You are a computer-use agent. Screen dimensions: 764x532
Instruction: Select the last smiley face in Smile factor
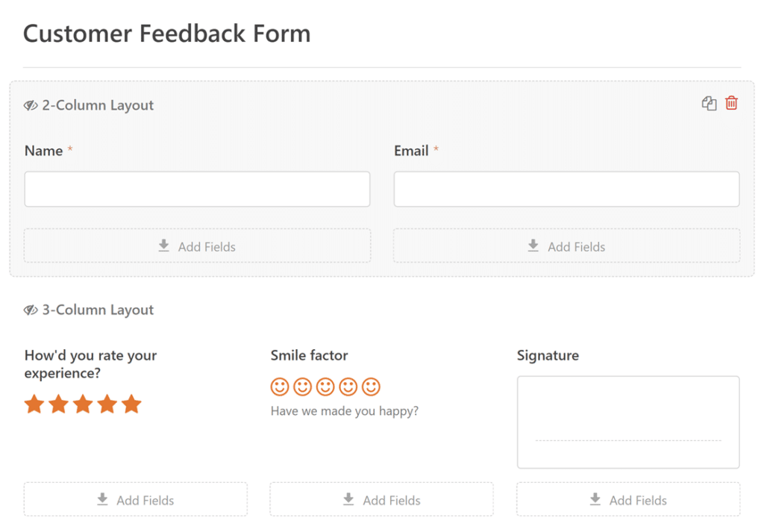[x=371, y=387]
